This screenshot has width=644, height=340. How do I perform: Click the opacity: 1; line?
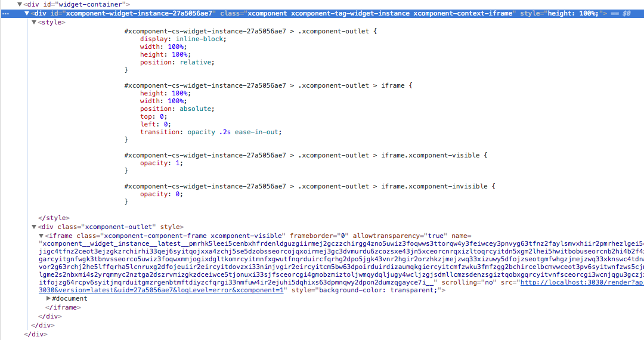pyautogui.click(x=162, y=163)
